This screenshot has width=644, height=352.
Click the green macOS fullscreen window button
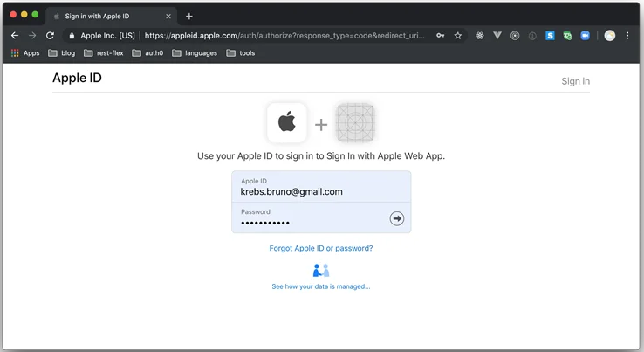[x=35, y=15]
